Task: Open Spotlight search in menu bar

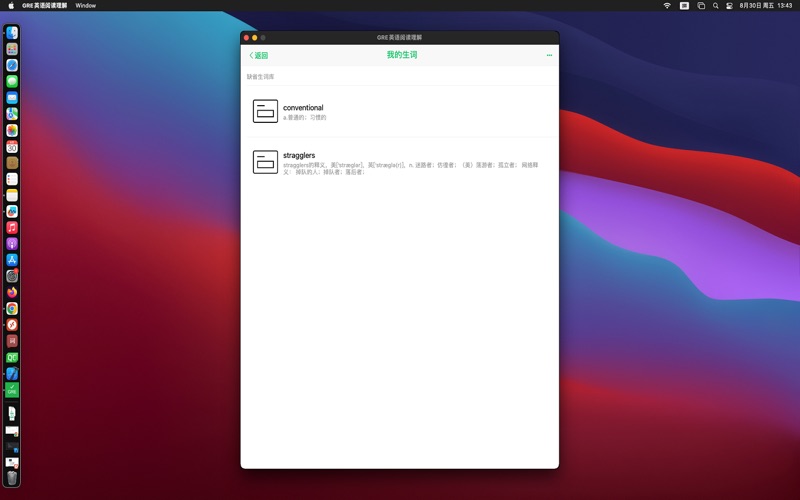Action: tap(716, 5)
